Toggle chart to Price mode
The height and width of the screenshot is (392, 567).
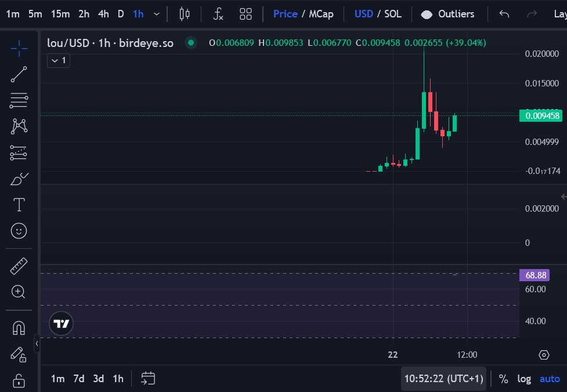click(286, 14)
